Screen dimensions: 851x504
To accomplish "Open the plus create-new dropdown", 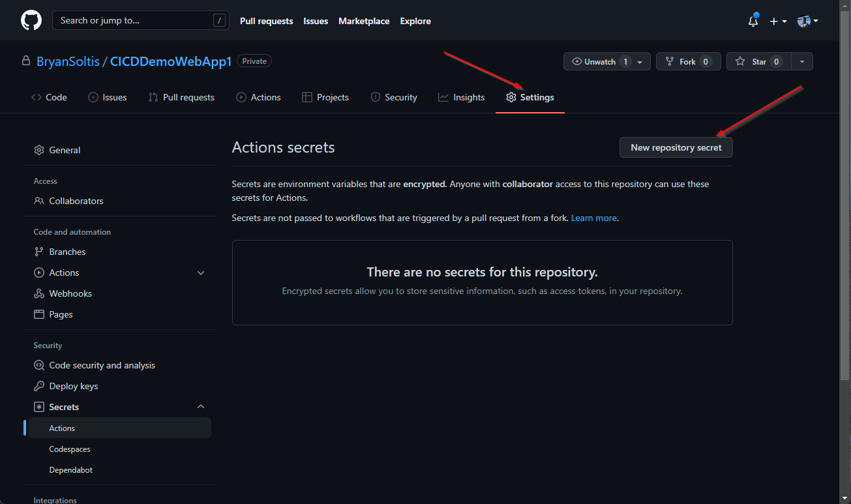I will (777, 21).
